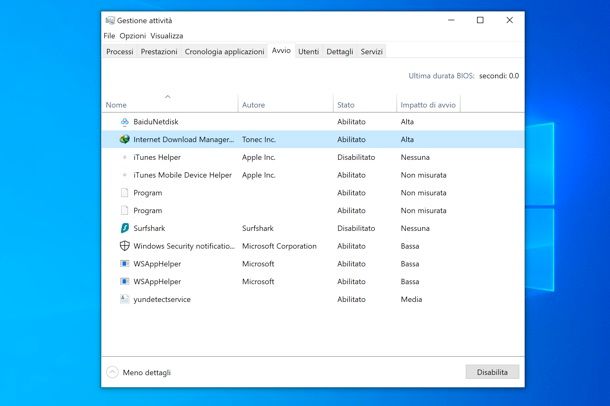610x406 pixels.
Task: Select the iTunes Helper entry
Action: point(157,157)
